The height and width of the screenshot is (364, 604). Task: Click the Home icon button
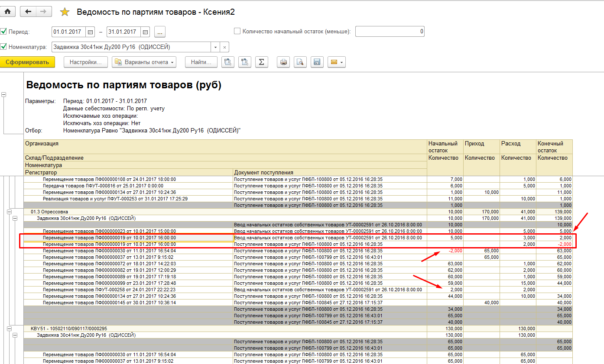(7, 12)
